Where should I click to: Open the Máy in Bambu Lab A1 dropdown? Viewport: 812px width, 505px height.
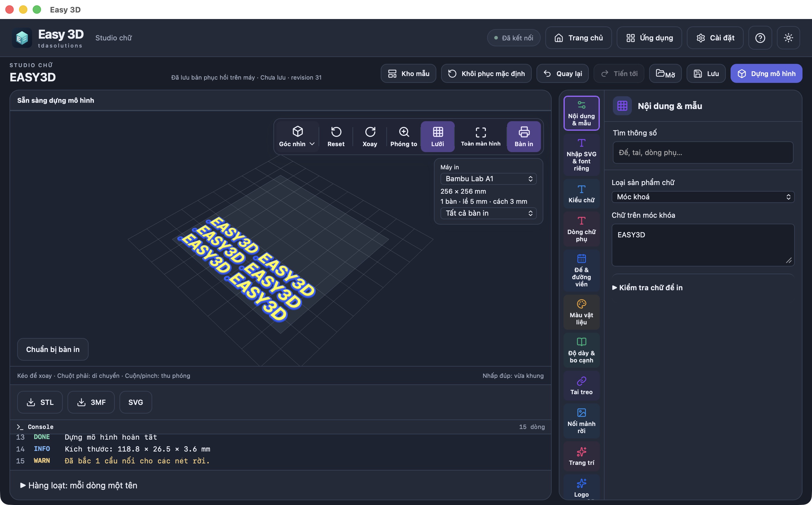(x=488, y=179)
